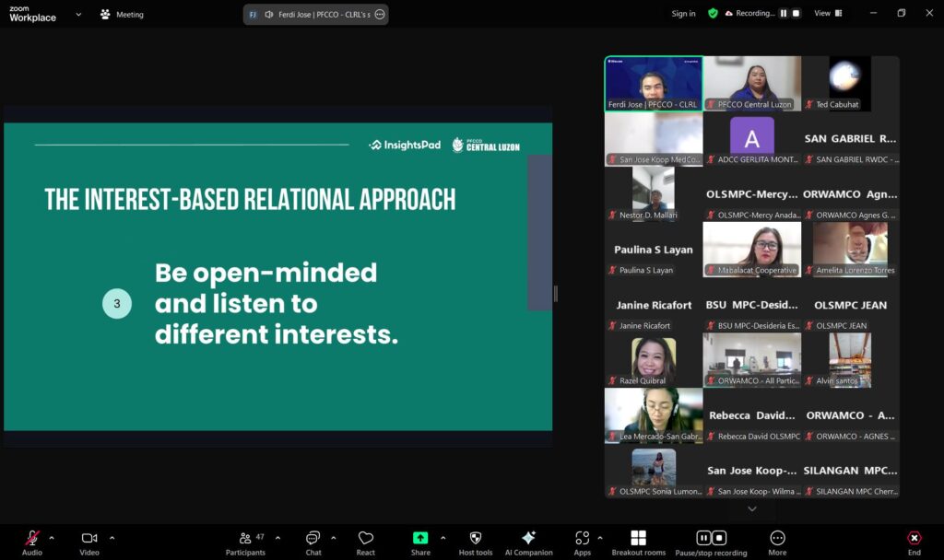This screenshot has height=560, width=944.
Task: Open the View layout menu
Action: coord(829,13)
